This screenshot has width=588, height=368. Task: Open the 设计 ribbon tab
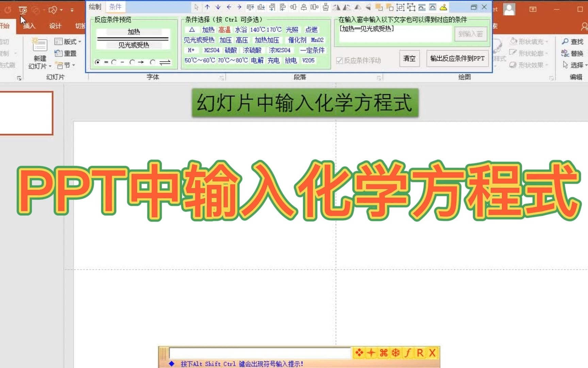coord(55,26)
